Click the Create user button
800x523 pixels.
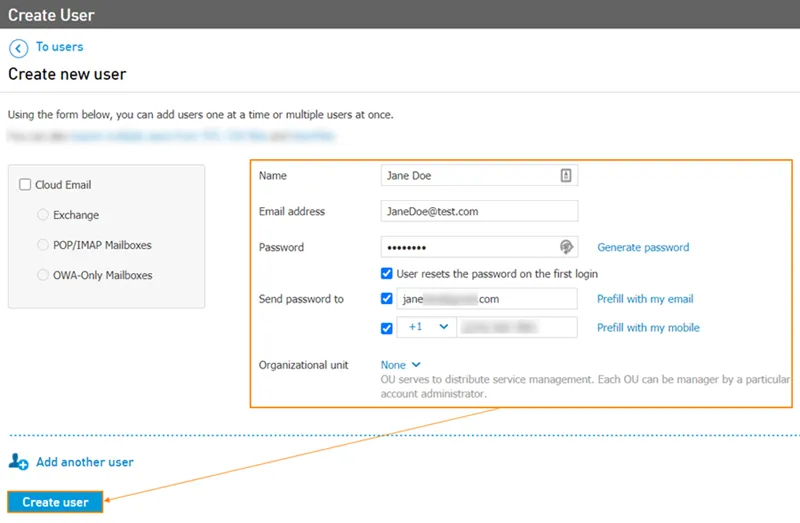55,502
